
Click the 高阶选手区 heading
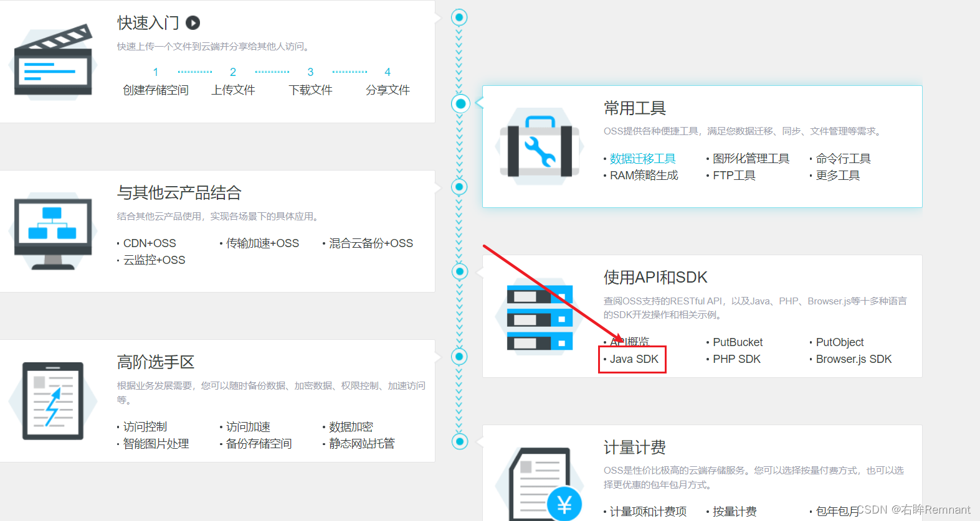click(x=156, y=362)
